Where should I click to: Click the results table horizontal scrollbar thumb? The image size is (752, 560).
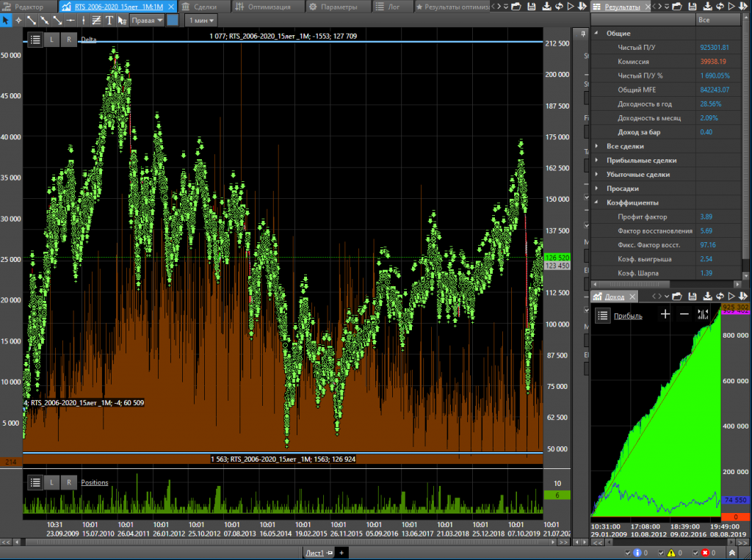pos(634,284)
